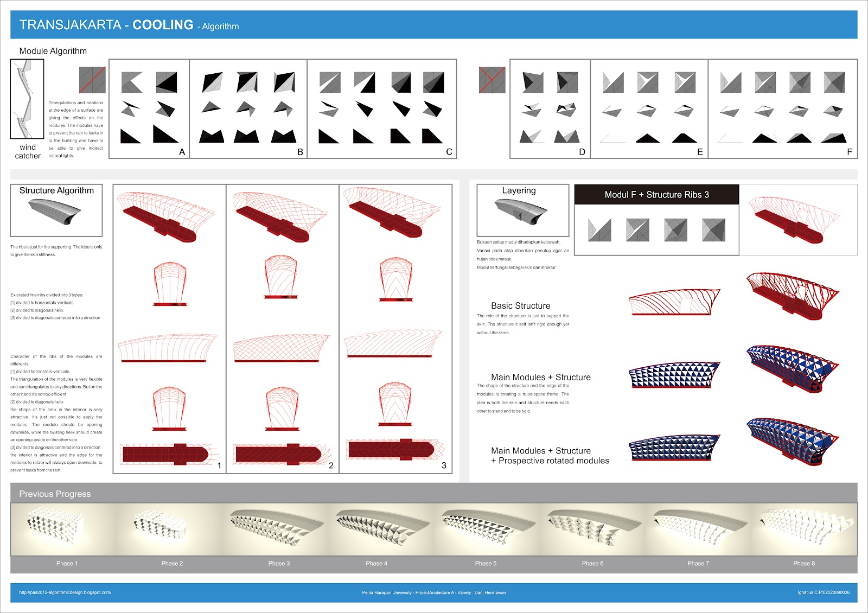Select the 'Ignatius C.P/02220090036' footer text

coord(824,592)
